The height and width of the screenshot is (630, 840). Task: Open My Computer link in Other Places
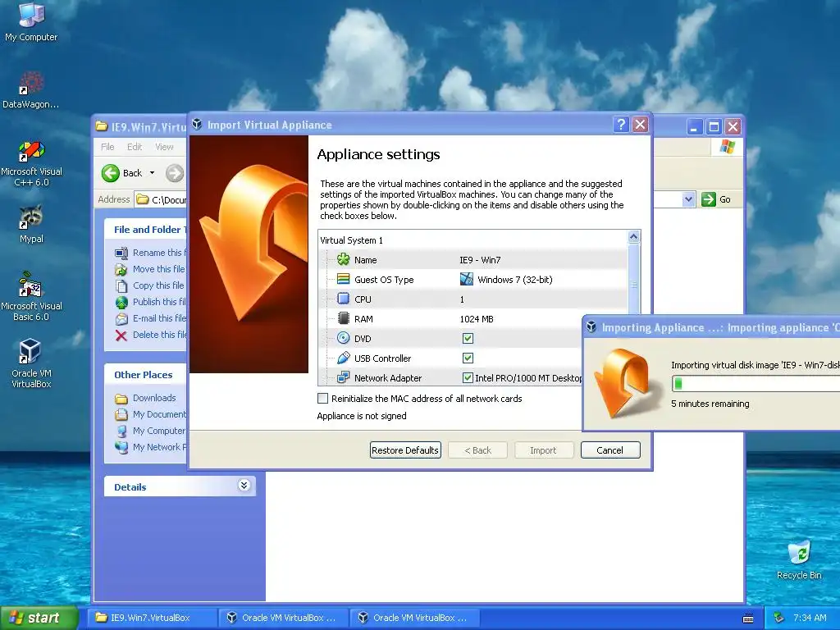pos(159,431)
